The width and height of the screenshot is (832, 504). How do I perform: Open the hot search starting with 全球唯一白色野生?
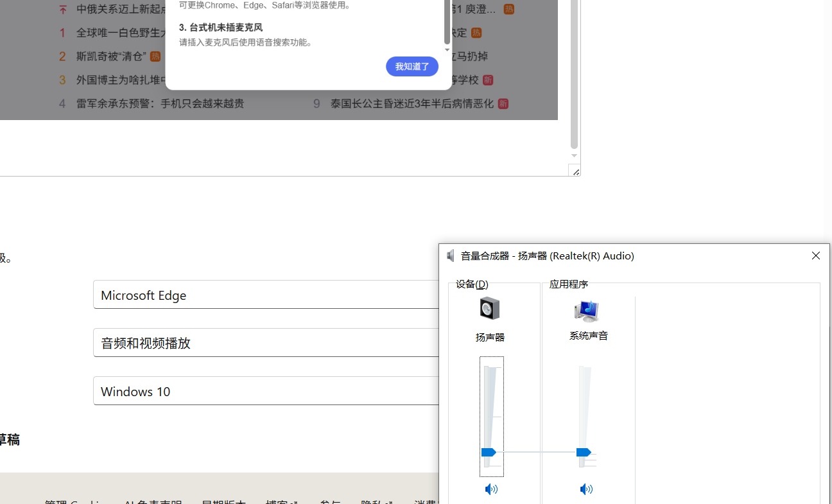coord(121,33)
